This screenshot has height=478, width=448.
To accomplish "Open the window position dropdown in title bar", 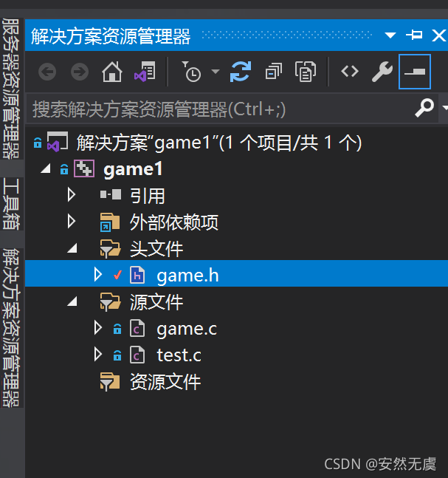I will point(390,35).
